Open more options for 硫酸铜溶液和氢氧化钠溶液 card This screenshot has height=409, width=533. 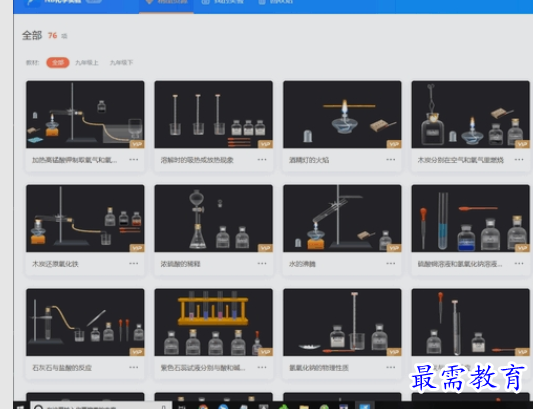tap(519, 263)
